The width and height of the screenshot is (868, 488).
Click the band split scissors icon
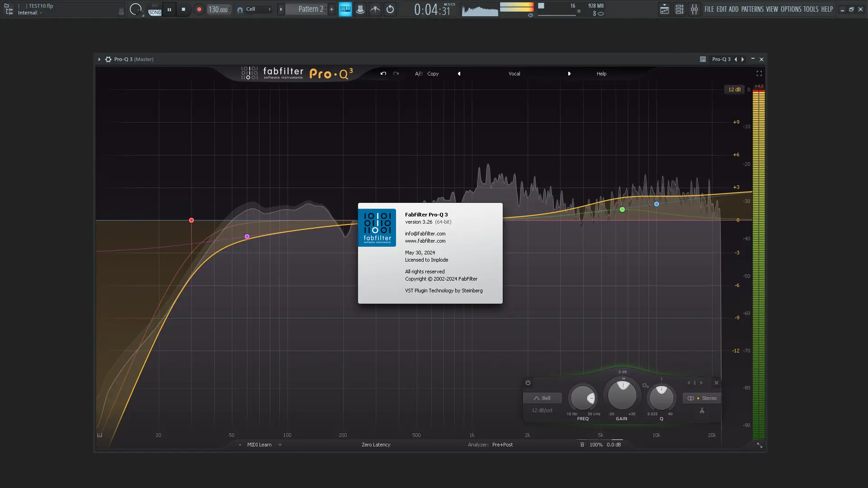(702, 411)
